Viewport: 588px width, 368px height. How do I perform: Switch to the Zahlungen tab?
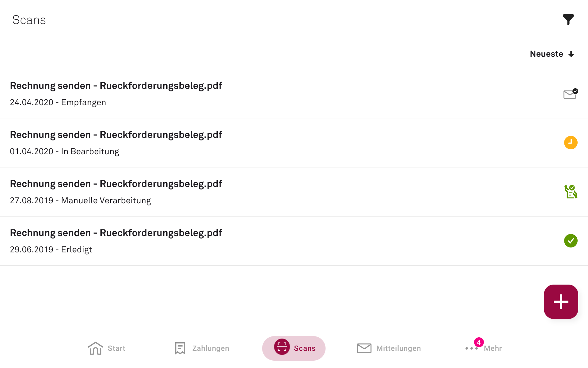(x=202, y=348)
